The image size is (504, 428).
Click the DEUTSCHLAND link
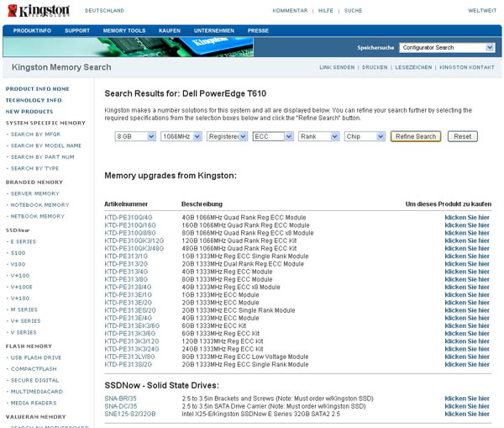pos(104,11)
